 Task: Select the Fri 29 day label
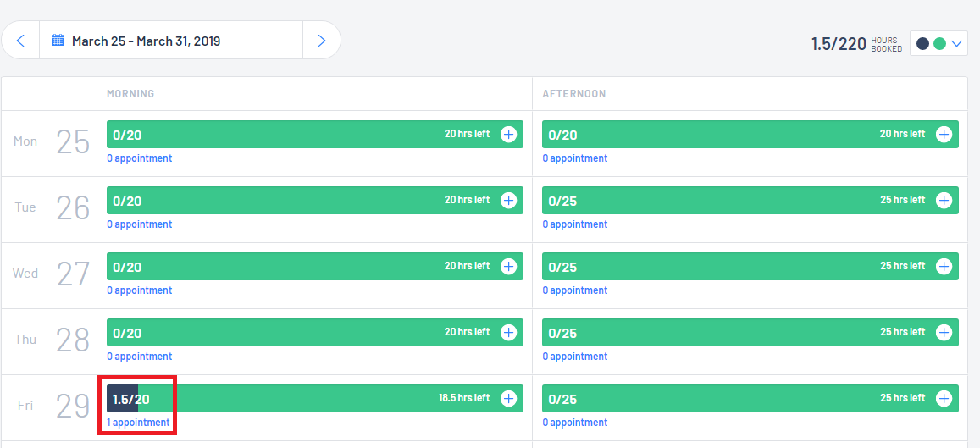coord(52,407)
